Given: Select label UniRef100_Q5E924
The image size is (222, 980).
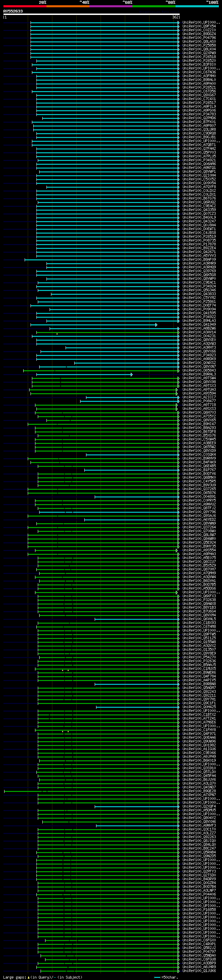Looking at the screenshot, I should click(x=199, y=543).
